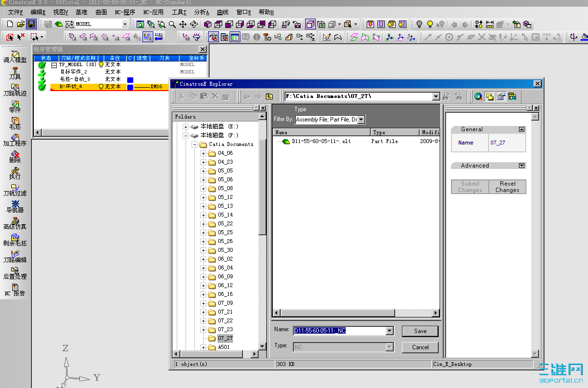Expand the 04_06 folder
The height and width of the screenshot is (388, 588).
click(x=203, y=153)
